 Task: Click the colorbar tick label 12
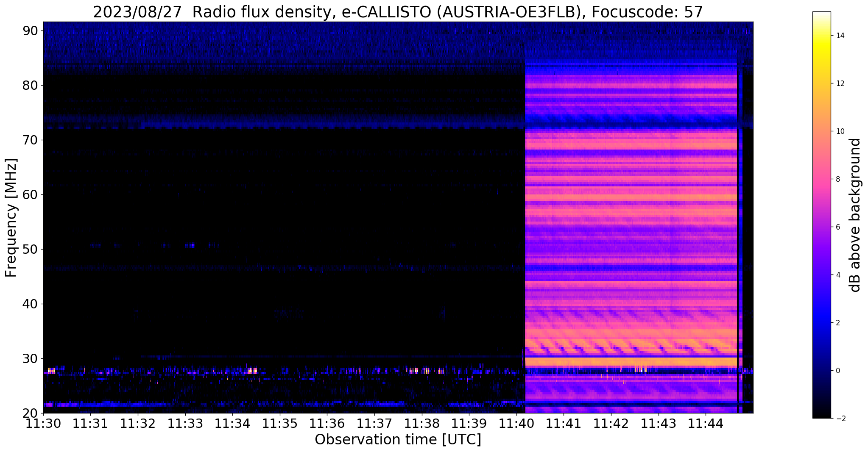(x=840, y=83)
